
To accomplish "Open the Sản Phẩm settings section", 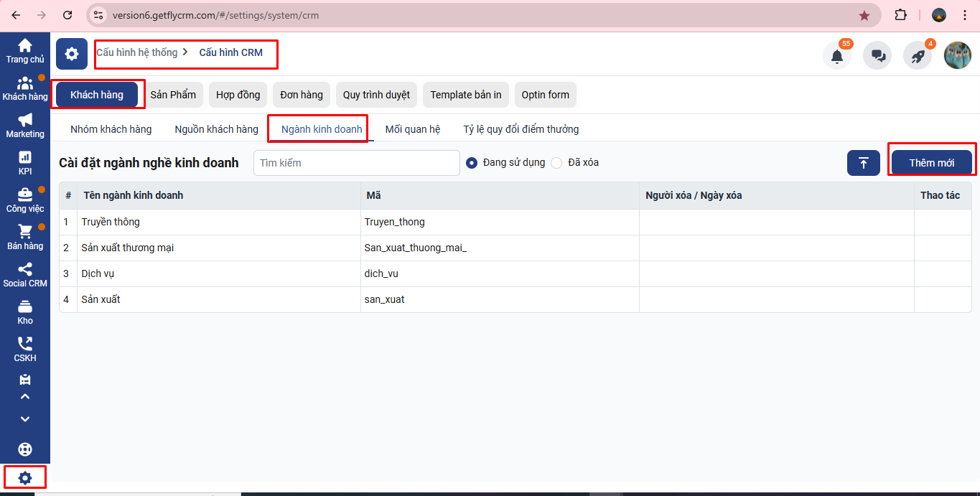I will 173,95.
